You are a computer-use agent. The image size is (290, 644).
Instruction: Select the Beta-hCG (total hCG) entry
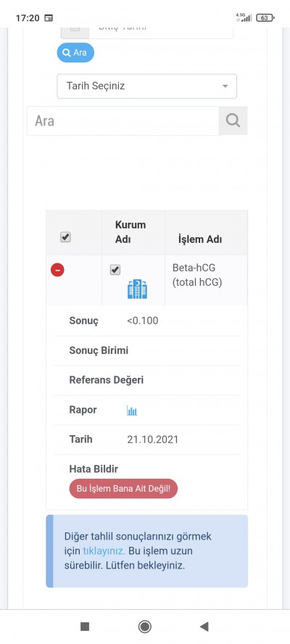click(197, 275)
